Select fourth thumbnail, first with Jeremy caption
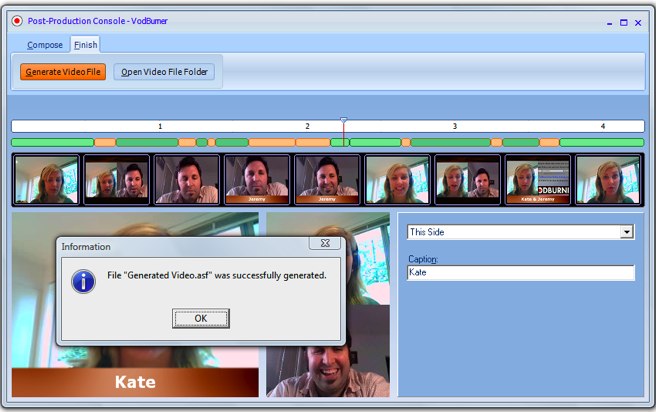656x412 pixels. 257,179
